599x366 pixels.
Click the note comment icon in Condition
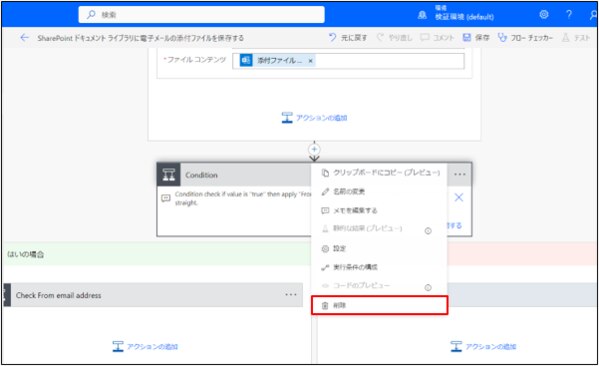(165, 198)
